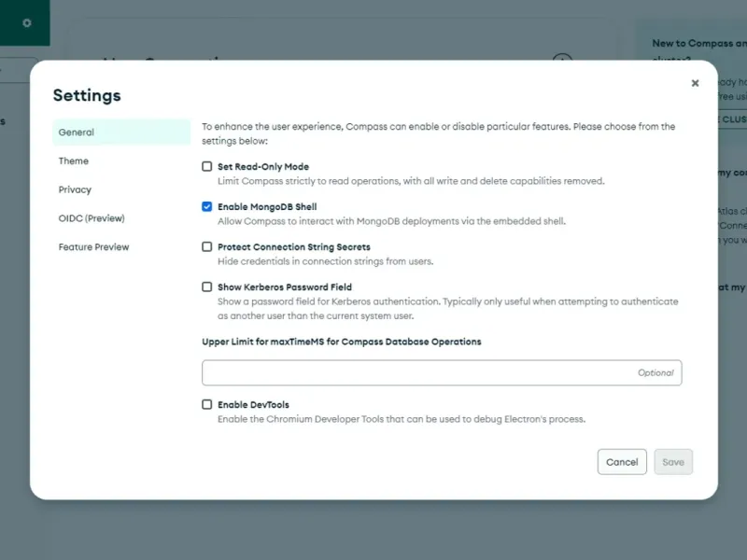The height and width of the screenshot is (560, 747).
Task: Select the General settings tab
Action: (x=121, y=133)
